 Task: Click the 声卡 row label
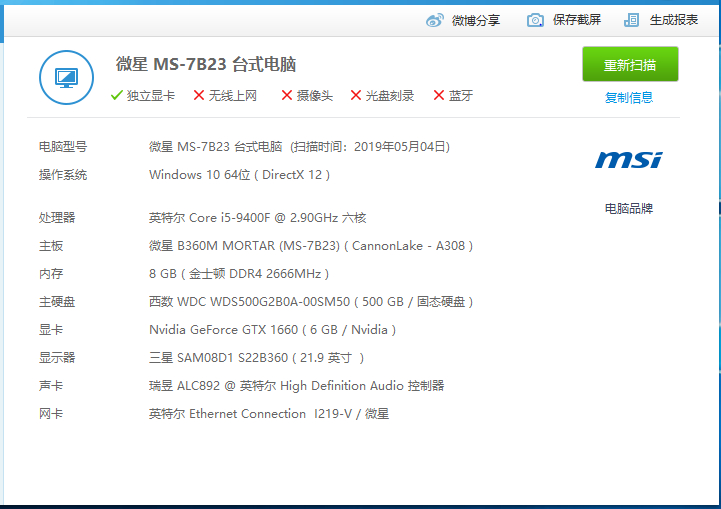click(x=51, y=386)
